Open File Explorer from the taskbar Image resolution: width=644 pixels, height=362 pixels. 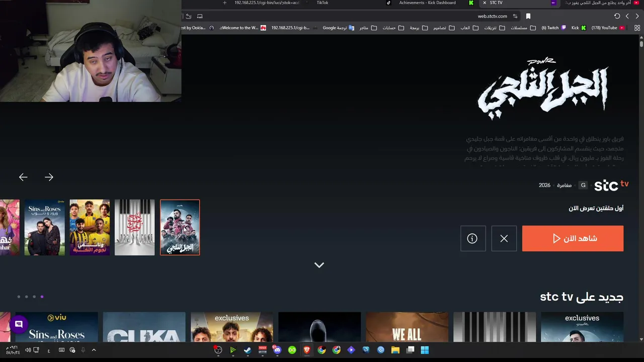pos(395,350)
